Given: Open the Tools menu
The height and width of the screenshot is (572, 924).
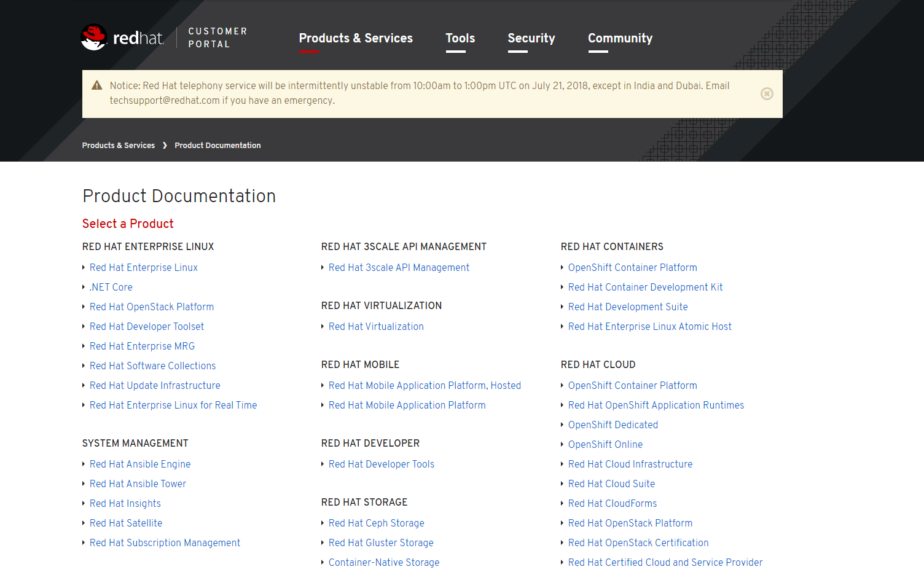Looking at the screenshot, I should [x=460, y=38].
